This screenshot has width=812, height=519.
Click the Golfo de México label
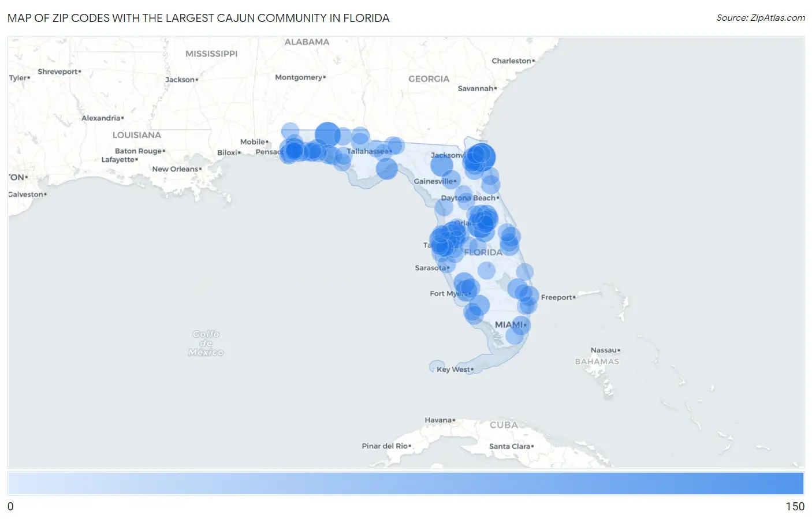[206, 343]
